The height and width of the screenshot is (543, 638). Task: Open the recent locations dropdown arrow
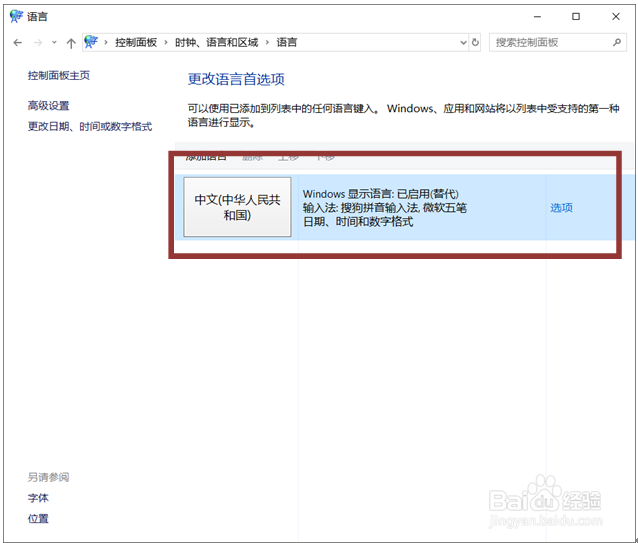click(54, 43)
